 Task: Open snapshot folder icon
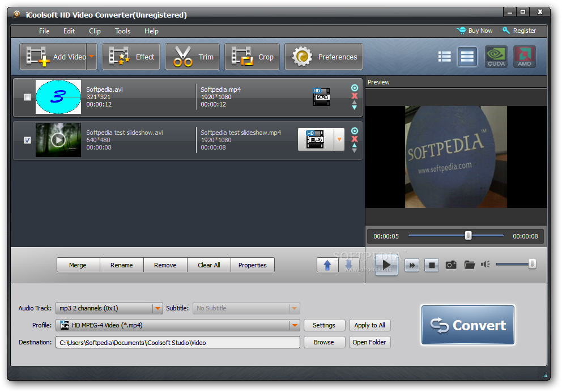click(x=469, y=265)
